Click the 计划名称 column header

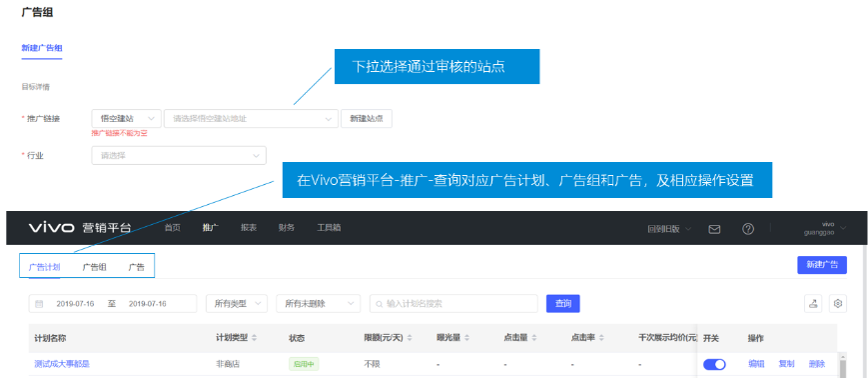[50, 338]
